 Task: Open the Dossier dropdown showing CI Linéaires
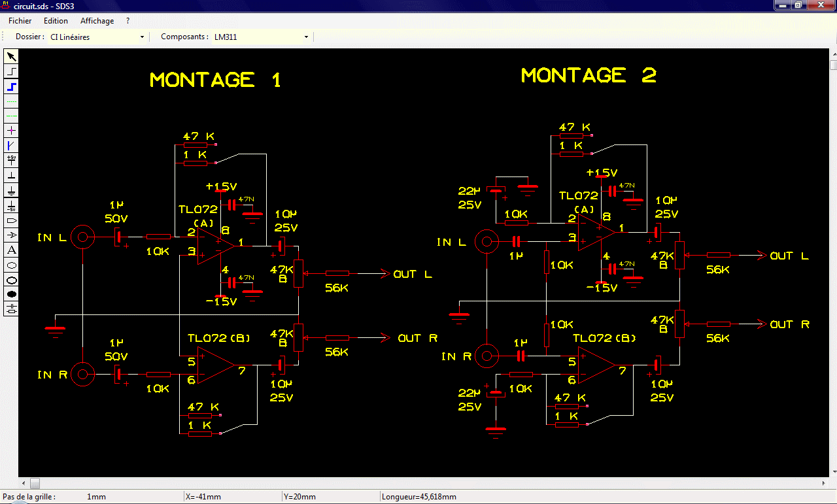97,37
